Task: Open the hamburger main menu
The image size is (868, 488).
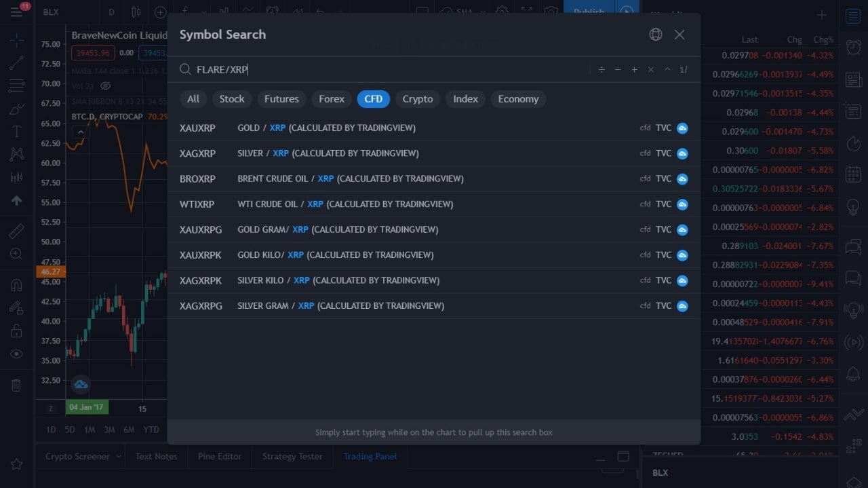Action: pos(16,12)
